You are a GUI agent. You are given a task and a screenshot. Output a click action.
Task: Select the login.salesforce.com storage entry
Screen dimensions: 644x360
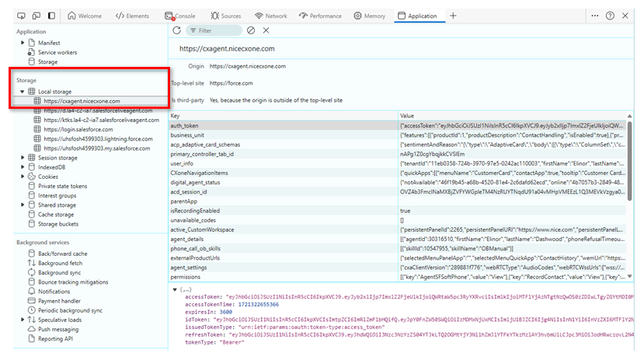click(78, 129)
